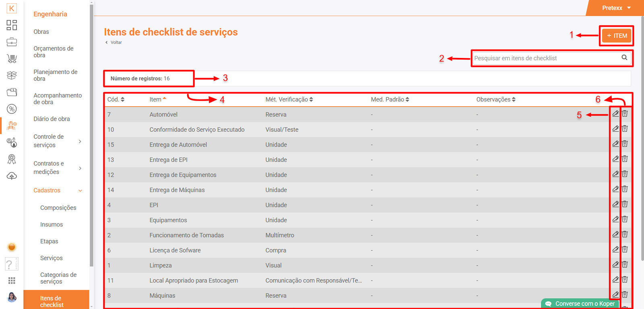This screenshot has width=644, height=309.
Task: Go to Composições under Cadastros
Action: point(58,208)
